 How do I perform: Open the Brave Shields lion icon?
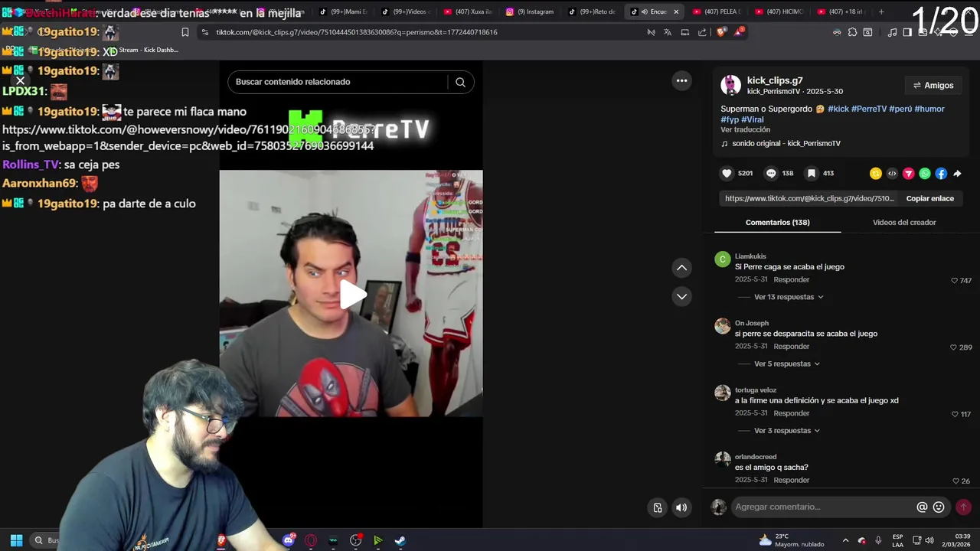721,32
